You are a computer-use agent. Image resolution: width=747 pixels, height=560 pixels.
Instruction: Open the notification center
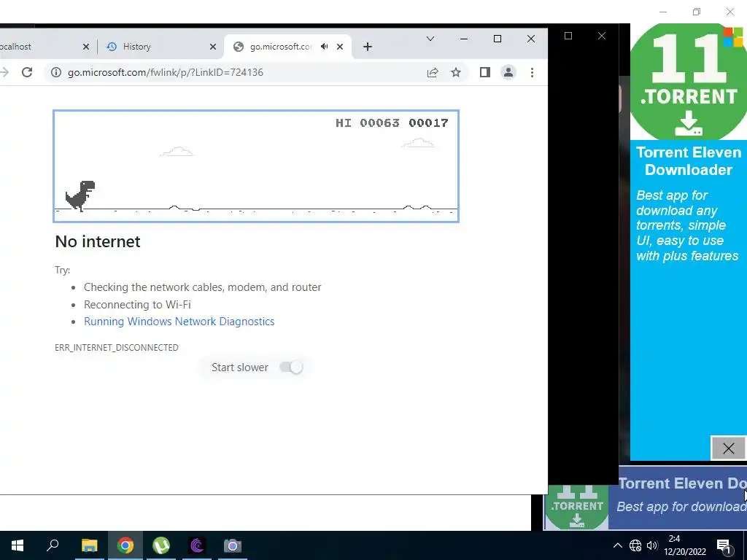[x=724, y=546]
